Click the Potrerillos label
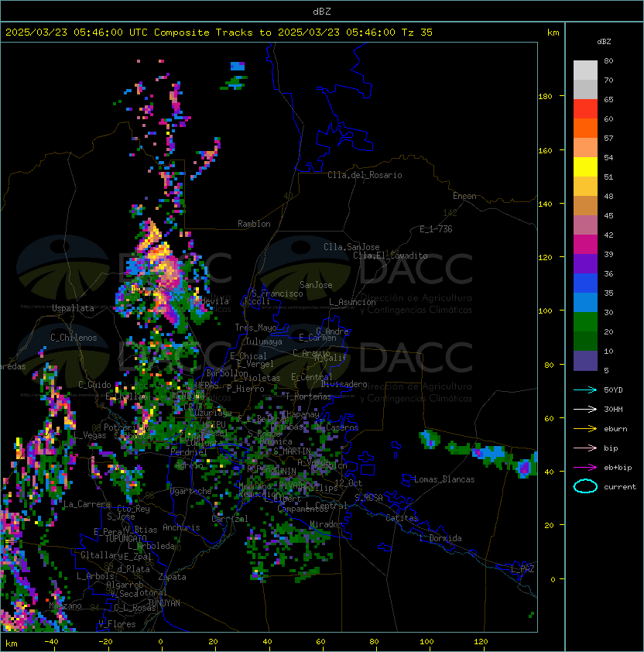The width and height of the screenshot is (644, 652). (129, 427)
